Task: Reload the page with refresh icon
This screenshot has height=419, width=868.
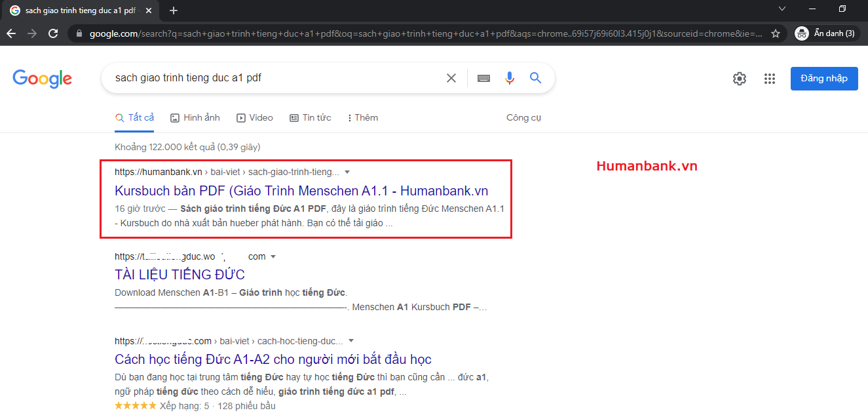Action: (x=53, y=33)
